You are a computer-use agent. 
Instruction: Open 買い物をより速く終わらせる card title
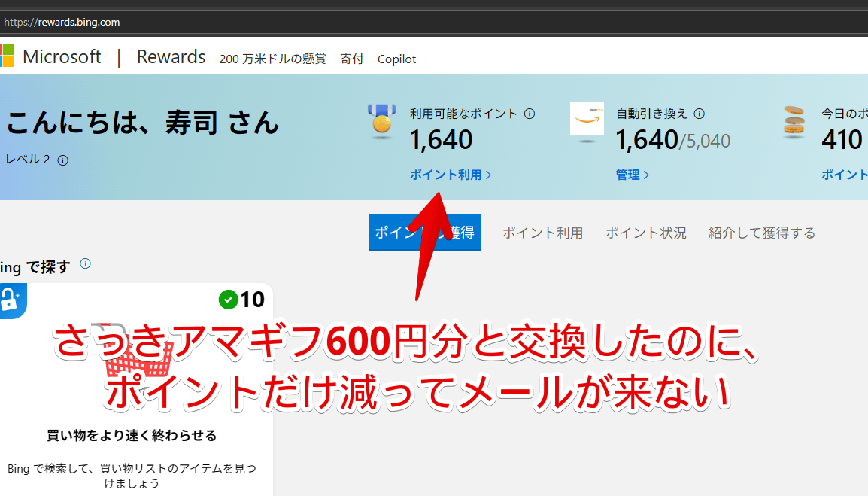click(x=131, y=436)
